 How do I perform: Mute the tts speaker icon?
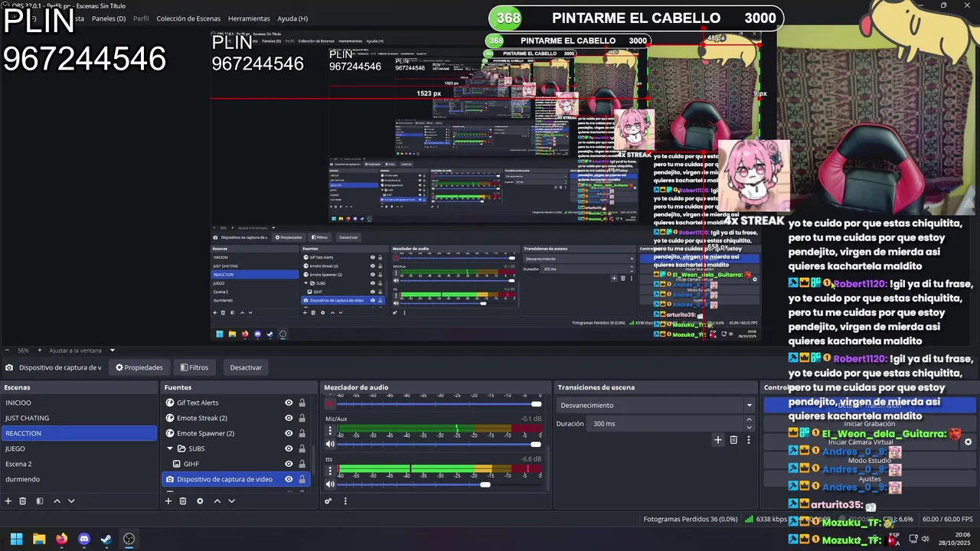coord(330,484)
